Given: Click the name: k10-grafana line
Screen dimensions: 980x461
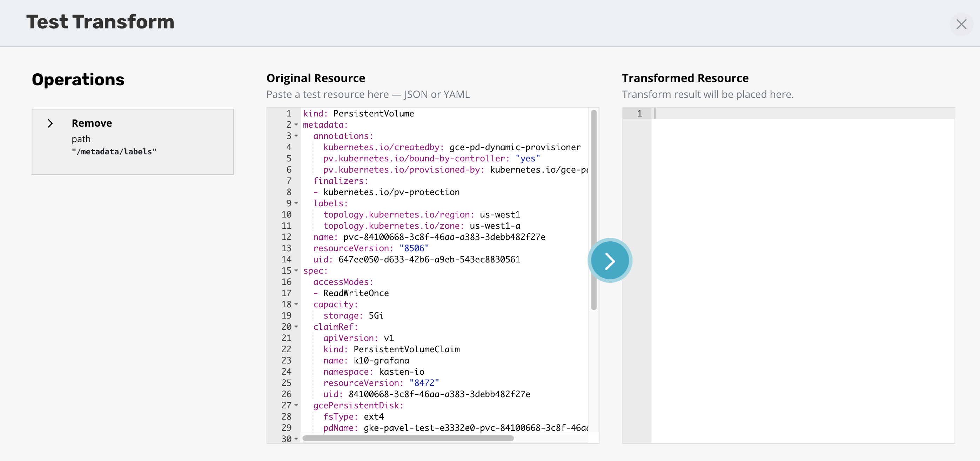Looking at the screenshot, I should (x=366, y=361).
